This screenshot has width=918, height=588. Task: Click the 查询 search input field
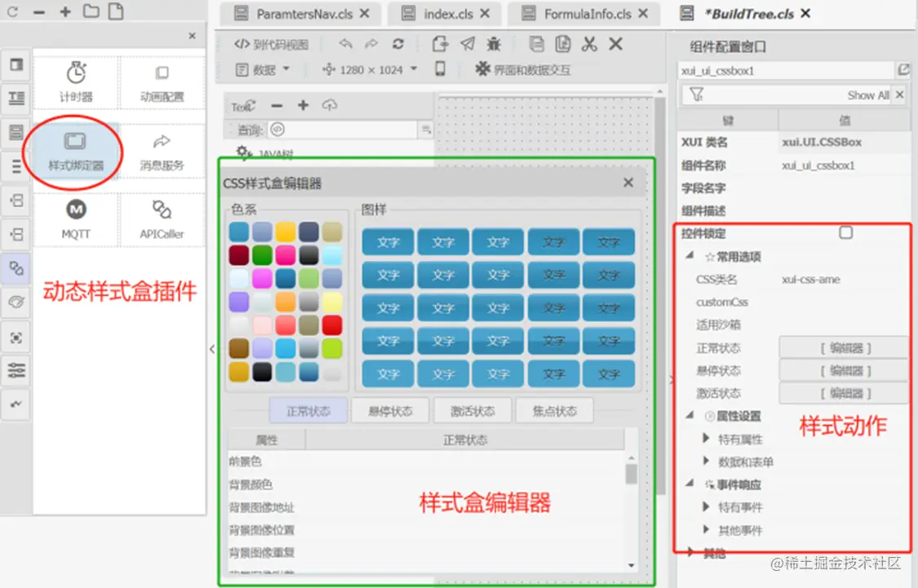(x=343, y=130)
